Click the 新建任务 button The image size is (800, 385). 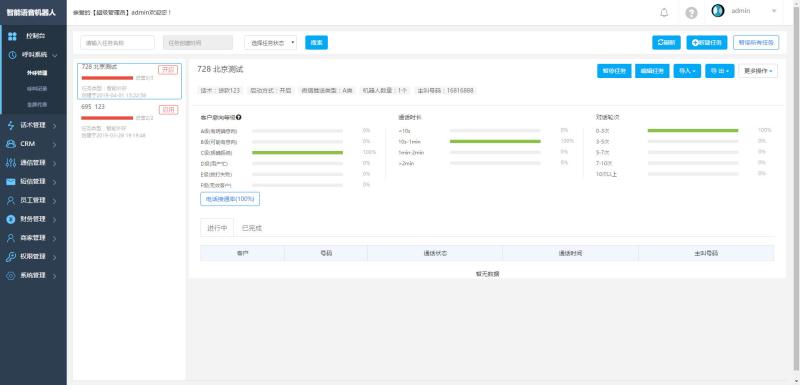[707, 43]
